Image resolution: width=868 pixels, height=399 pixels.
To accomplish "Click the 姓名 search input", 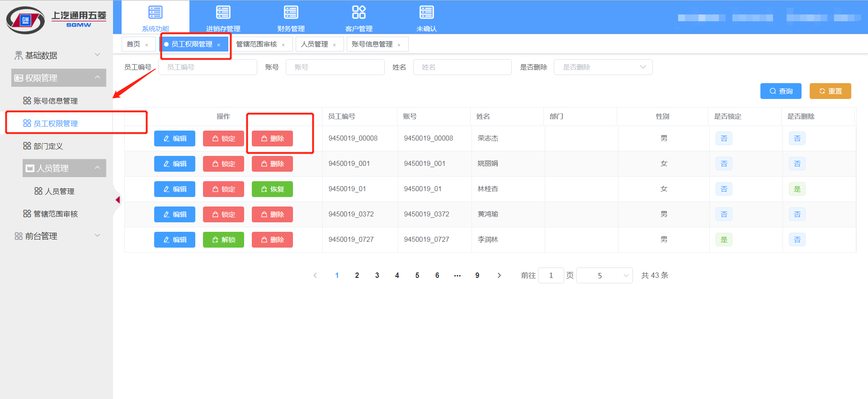I will tap(462, 67).
